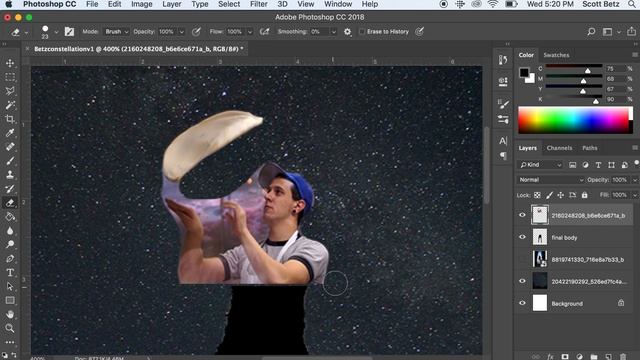Viewport: 640px width, 360px height.
Task: Select the History Brush tool
Action: click(10, 189)
